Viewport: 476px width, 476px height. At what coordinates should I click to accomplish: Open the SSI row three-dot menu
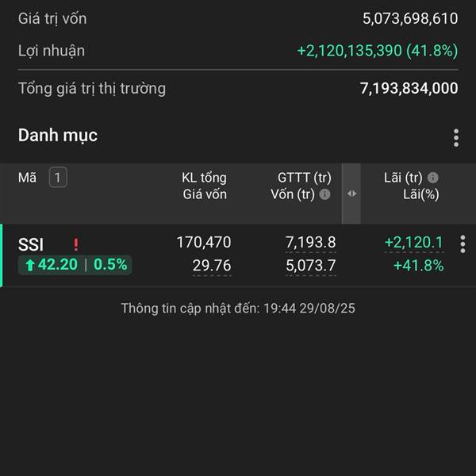click(x=463, y=244)
